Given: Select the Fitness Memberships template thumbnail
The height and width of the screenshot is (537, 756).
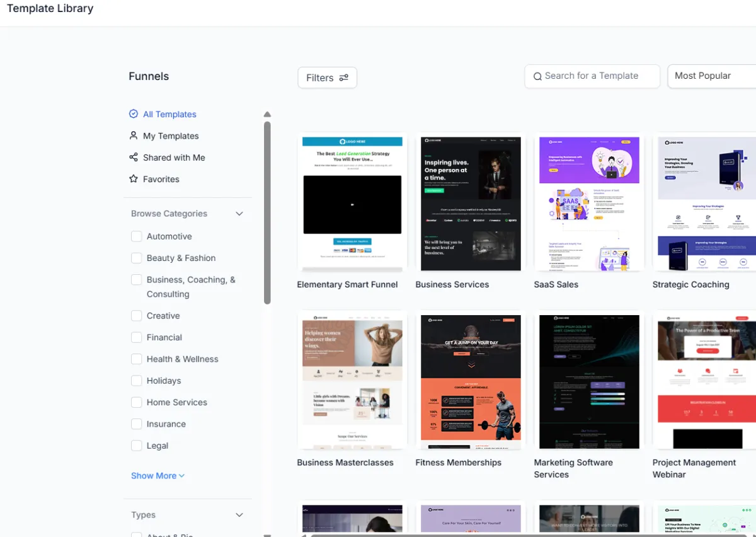Looking at the screenshot, I should pos(471,382).
